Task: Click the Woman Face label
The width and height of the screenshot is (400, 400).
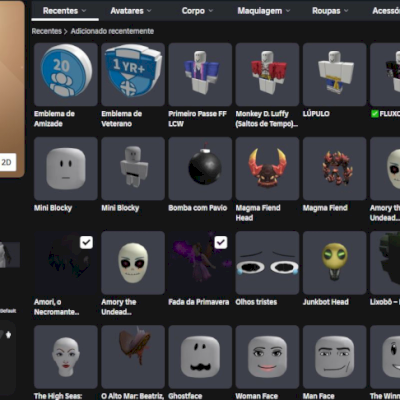Action: point(257,396)
